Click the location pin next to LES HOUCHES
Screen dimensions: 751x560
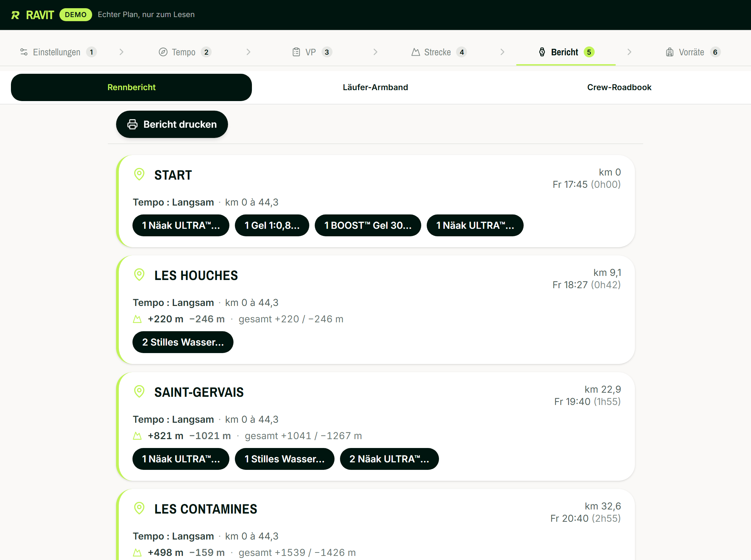[x=139, y=275]
